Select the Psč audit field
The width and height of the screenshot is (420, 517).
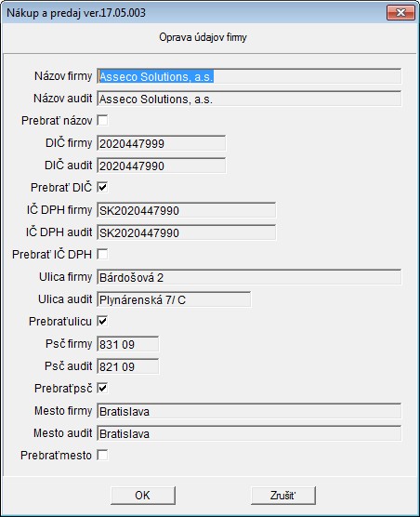pyautogui.click(x=128, y=366)
